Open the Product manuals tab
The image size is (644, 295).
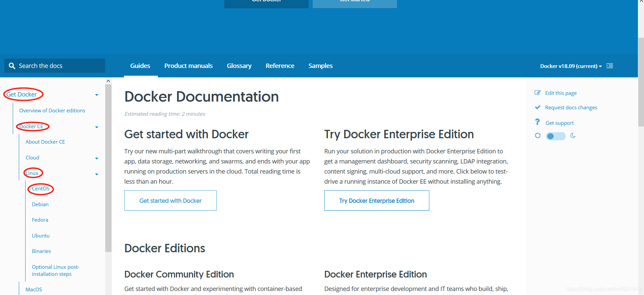(188, 66)
